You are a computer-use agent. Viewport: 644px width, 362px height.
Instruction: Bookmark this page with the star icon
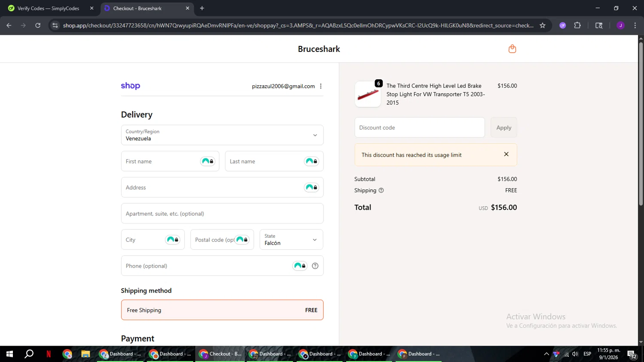543,25
